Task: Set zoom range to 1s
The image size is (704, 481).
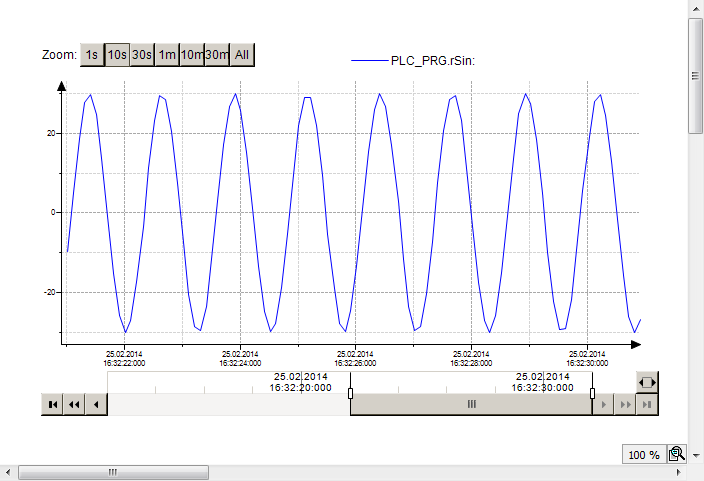Action: (x=92, y=55)
